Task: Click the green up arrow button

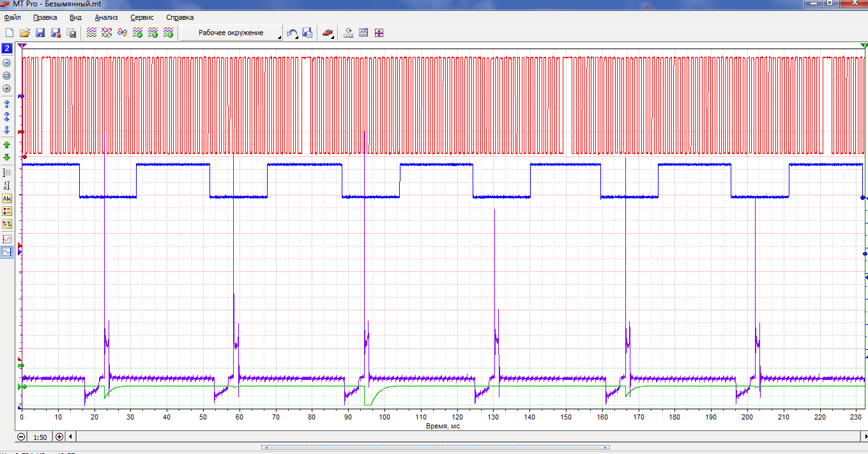Action: click(7, 145)
